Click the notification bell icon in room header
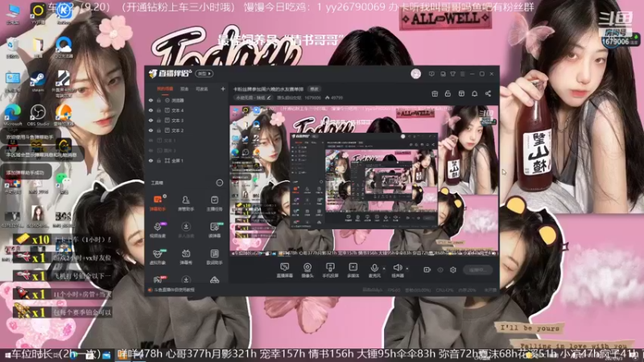This screenshot has height=362, width=644. [x=474, y=94]
